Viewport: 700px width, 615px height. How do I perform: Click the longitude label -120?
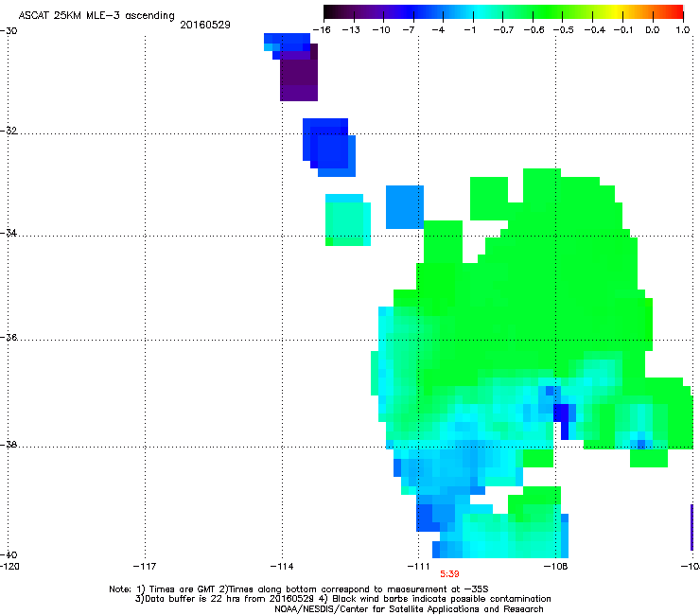coord(9,567)
